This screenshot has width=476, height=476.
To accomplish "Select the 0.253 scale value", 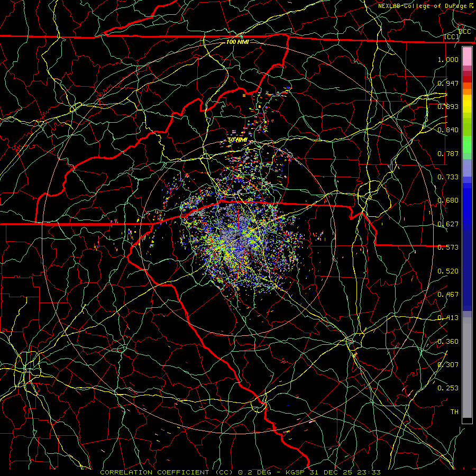I will [x=448, y=388].
